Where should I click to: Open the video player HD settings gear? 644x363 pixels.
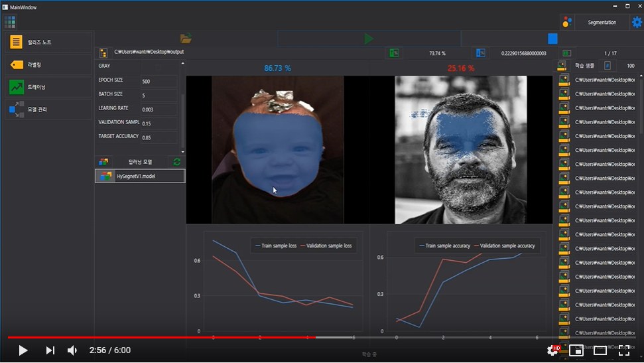point(553,350)
